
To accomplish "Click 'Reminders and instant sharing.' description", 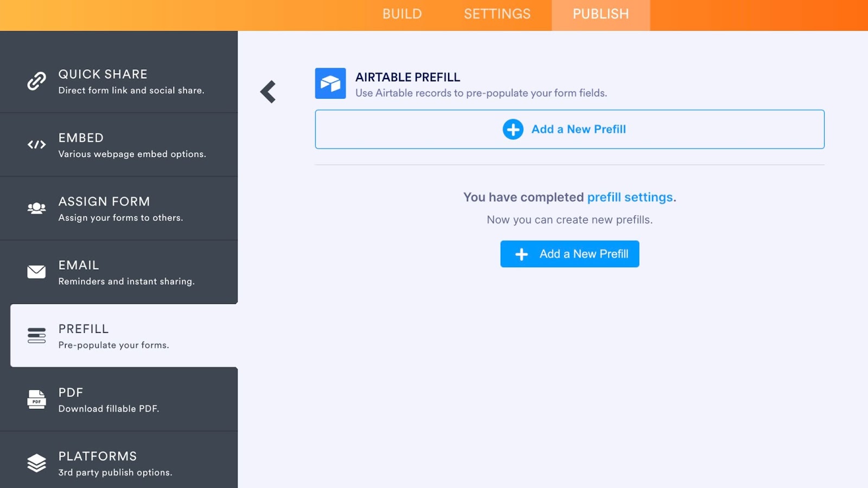I will (126, 281).
